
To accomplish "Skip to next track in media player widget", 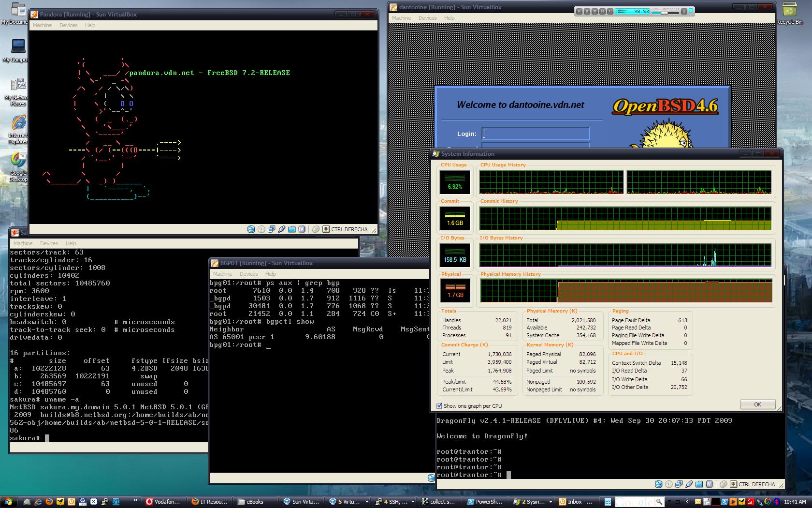I will [610, 11].
